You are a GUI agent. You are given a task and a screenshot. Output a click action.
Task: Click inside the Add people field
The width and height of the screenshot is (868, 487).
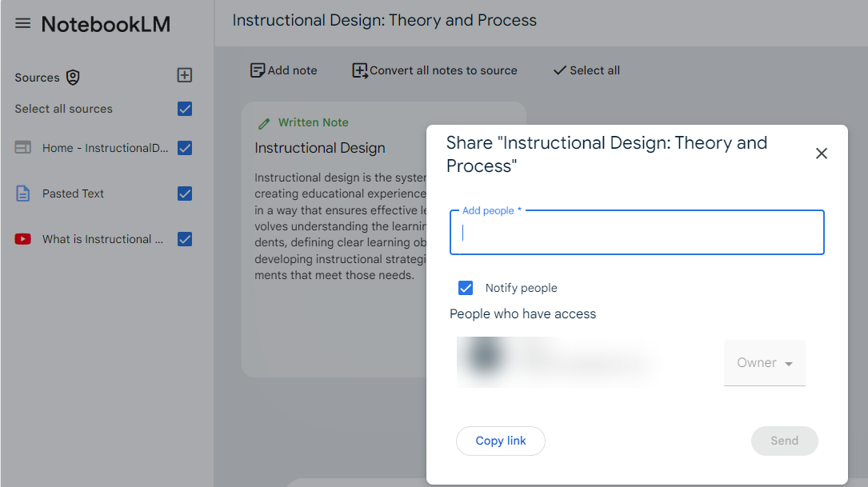point(636,233)
